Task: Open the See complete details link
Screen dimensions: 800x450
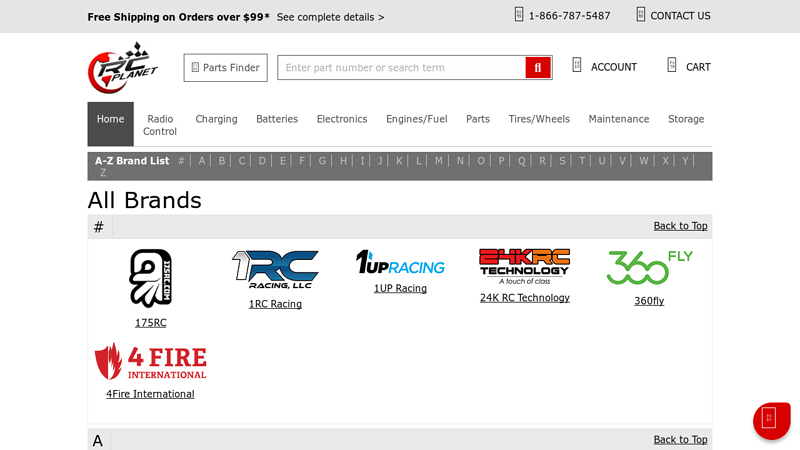Action: click(x=330, y=17)
